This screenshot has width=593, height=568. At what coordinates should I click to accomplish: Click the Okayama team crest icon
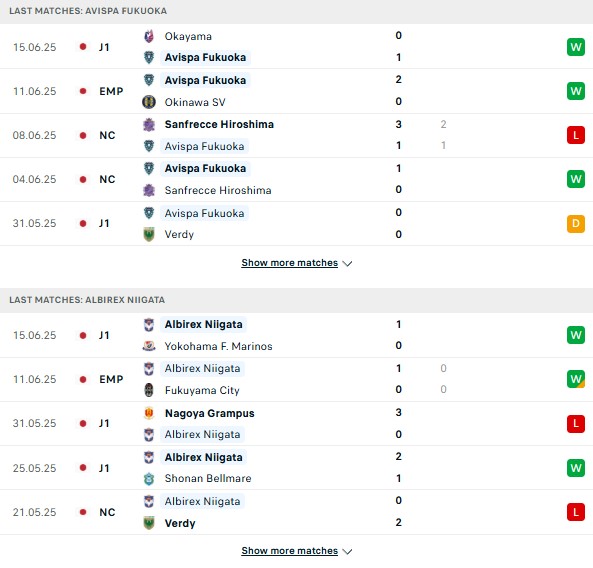(149, 36)
